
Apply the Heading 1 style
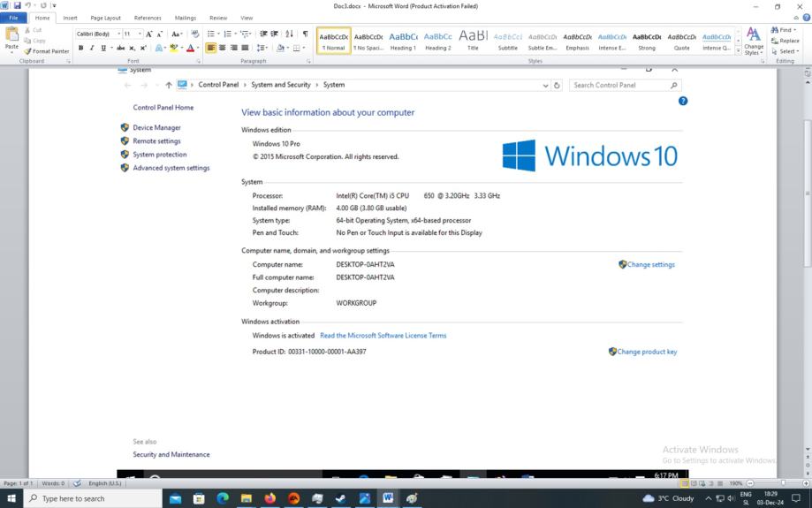[403, 41]
